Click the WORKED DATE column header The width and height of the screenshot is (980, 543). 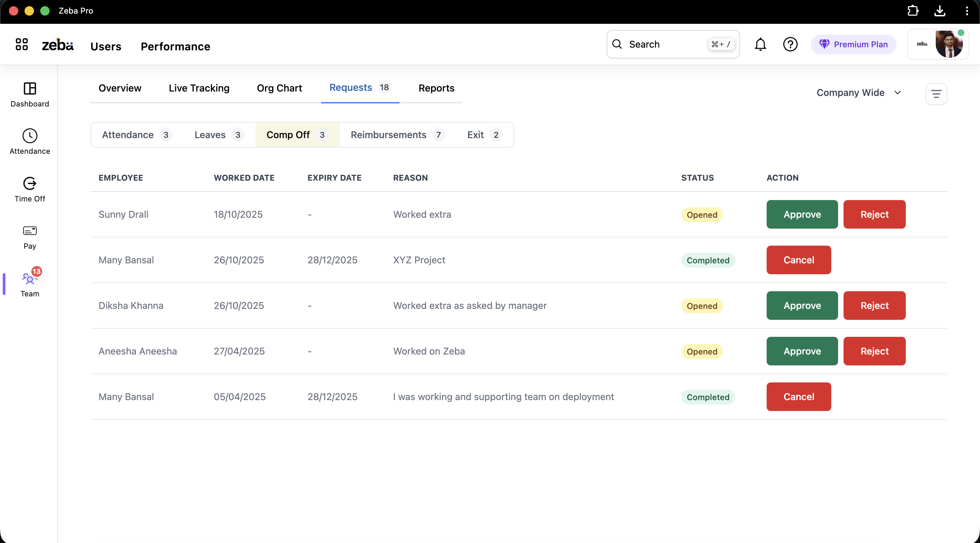(244, 178)
